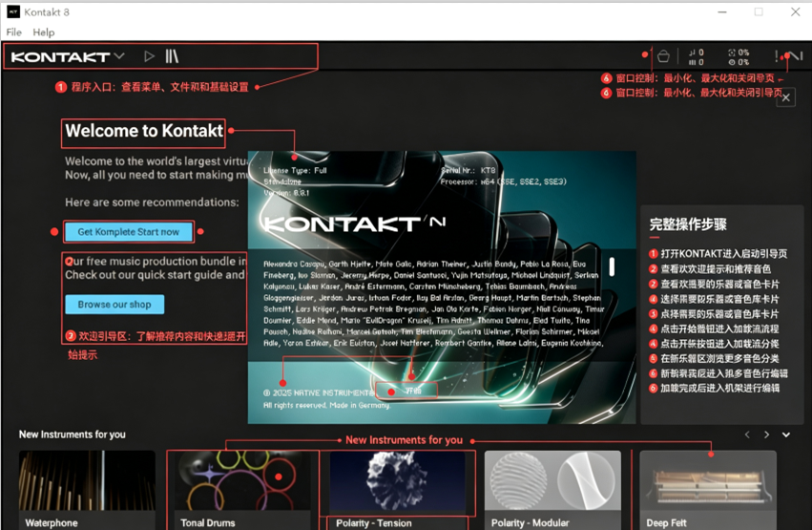
Task: Open the KONTAKT logo dropdown menu
Action: pos(68,56)
